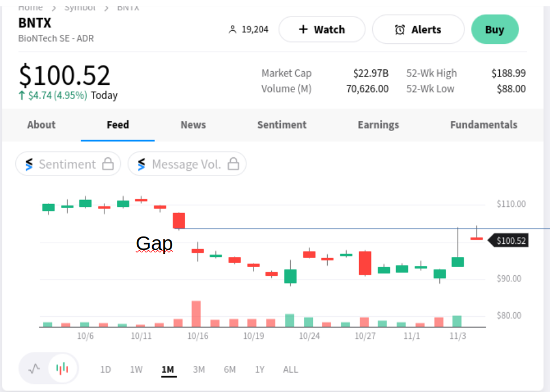The image size is (550, 392).
Task: Click the Sentiment lock icon
Action: tap(108, 164)
